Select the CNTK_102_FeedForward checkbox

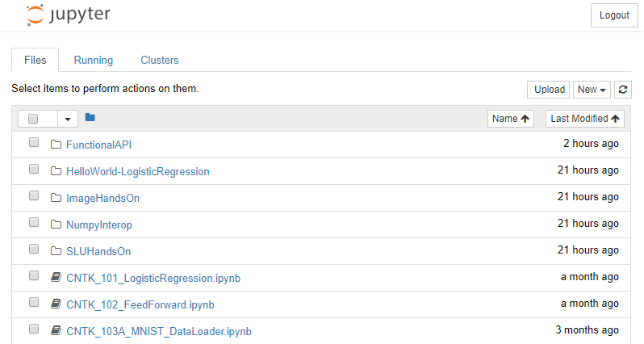(34, 302)
